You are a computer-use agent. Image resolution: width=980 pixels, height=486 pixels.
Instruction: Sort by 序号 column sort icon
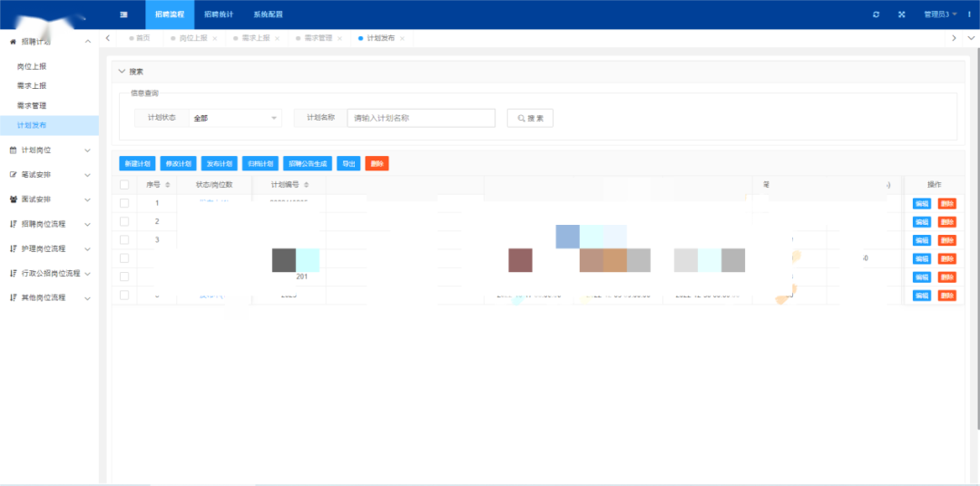pos(167,185)
